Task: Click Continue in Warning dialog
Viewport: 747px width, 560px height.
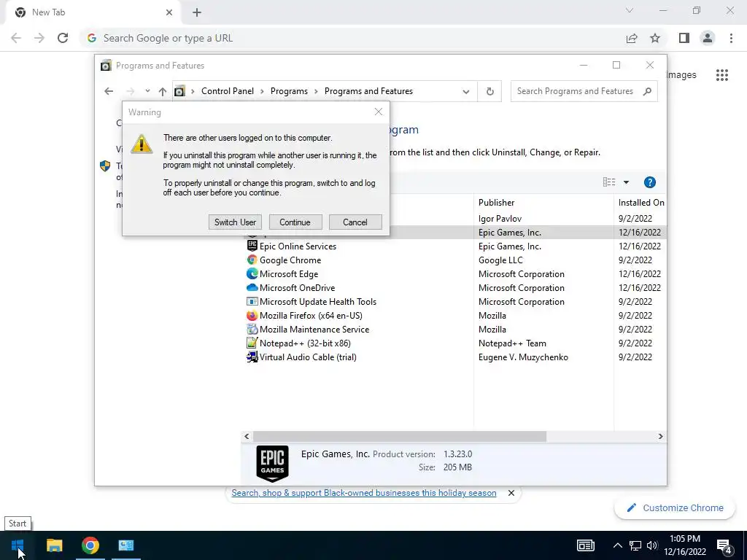Action: coord(295,222)
